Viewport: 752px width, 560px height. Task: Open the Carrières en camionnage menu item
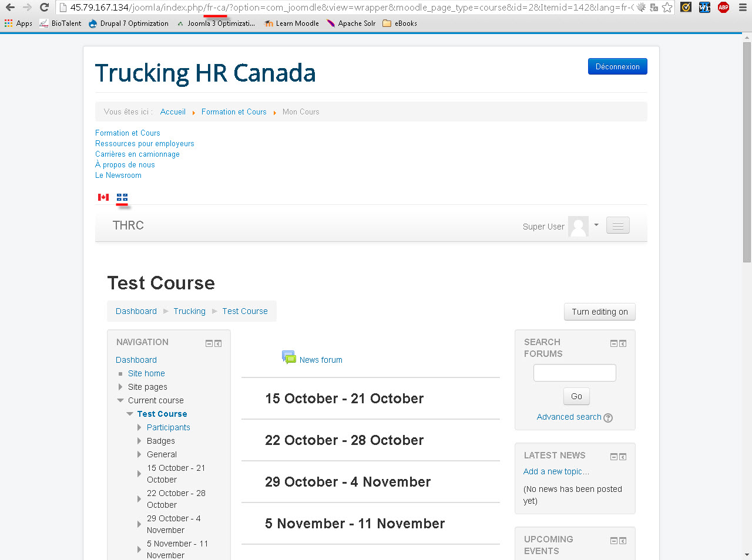(137, 154)
